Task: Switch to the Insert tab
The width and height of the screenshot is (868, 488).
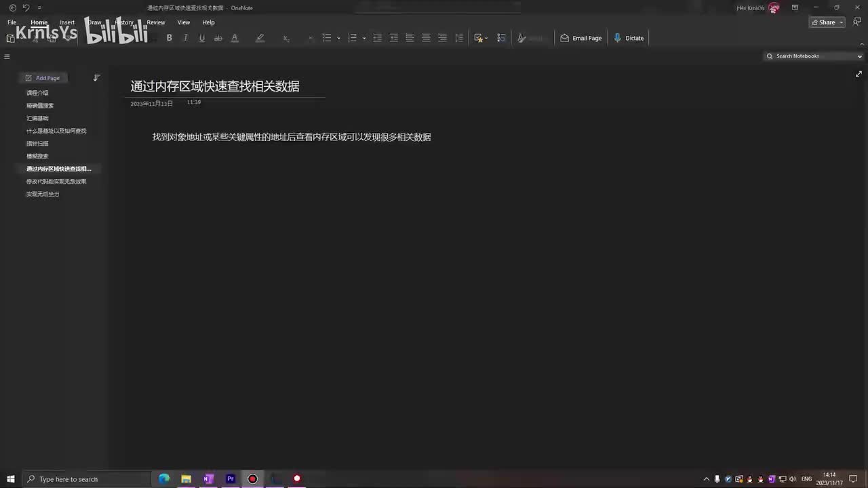Action: (67, 22)
